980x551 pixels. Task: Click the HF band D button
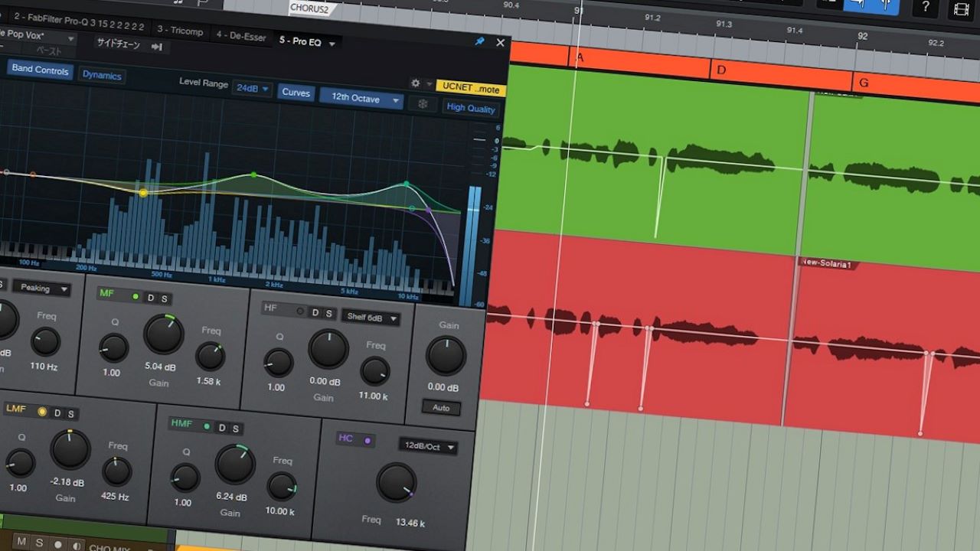(316, 313)
